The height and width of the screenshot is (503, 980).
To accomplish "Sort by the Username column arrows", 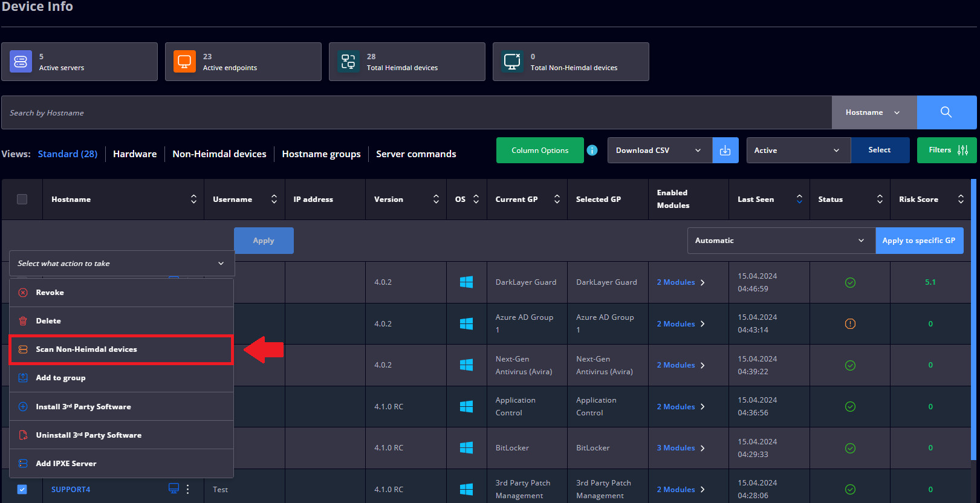I will [274, 199].
